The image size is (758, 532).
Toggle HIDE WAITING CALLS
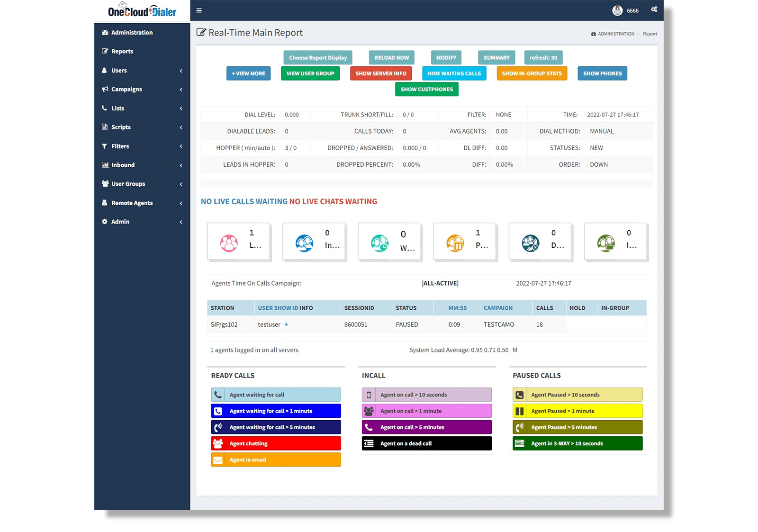tap(453, 73)
